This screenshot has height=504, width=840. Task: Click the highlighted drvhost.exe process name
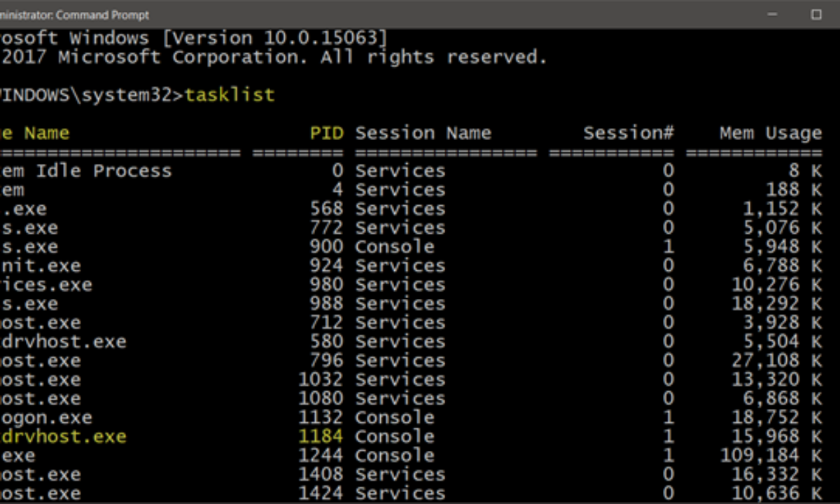point(63,437)
